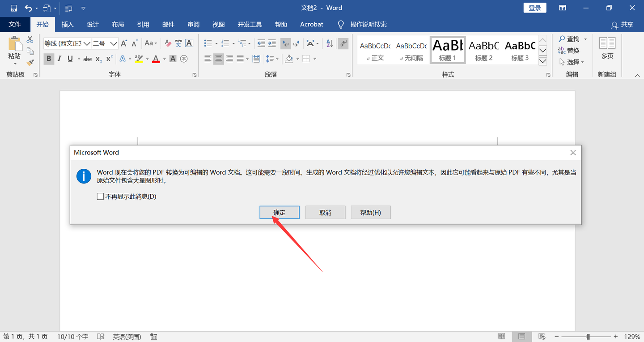Click the 取消 button

point(325,212)
